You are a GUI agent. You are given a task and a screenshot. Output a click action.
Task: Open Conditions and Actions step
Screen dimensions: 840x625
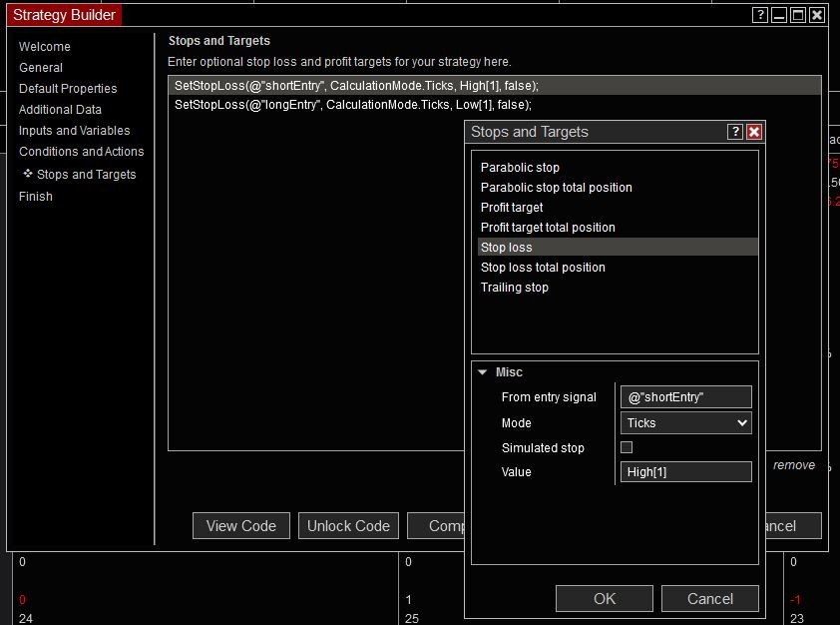coord(82,151)
